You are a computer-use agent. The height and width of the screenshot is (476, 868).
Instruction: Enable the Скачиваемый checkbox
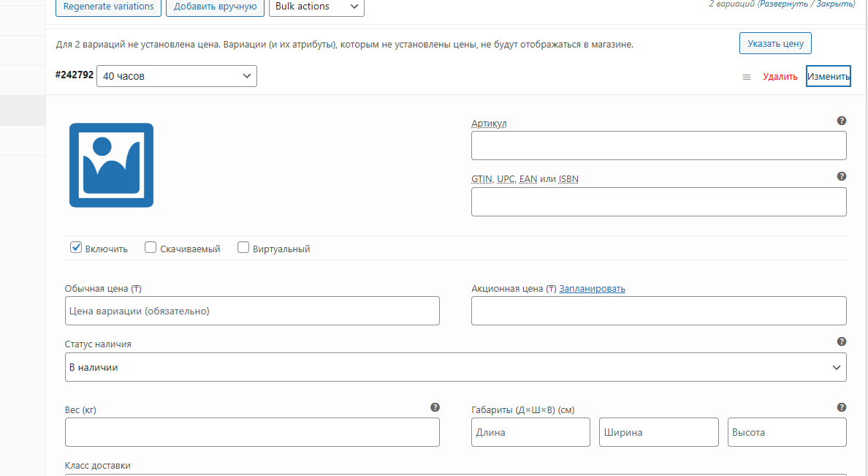pos(151,248)
